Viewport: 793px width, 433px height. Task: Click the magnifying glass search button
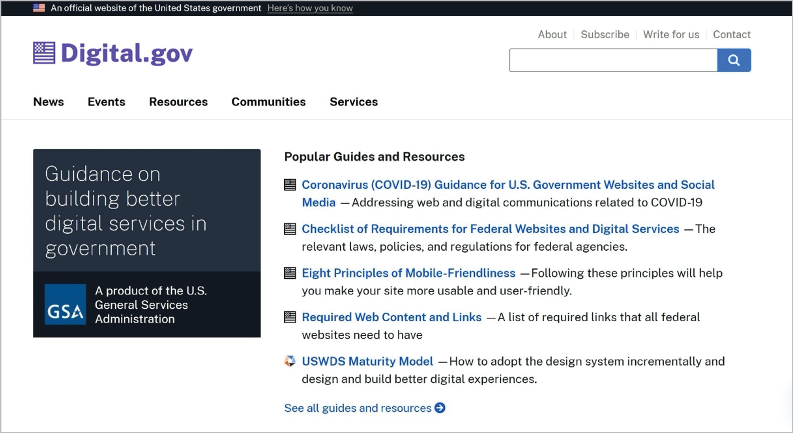click(733, 60)
